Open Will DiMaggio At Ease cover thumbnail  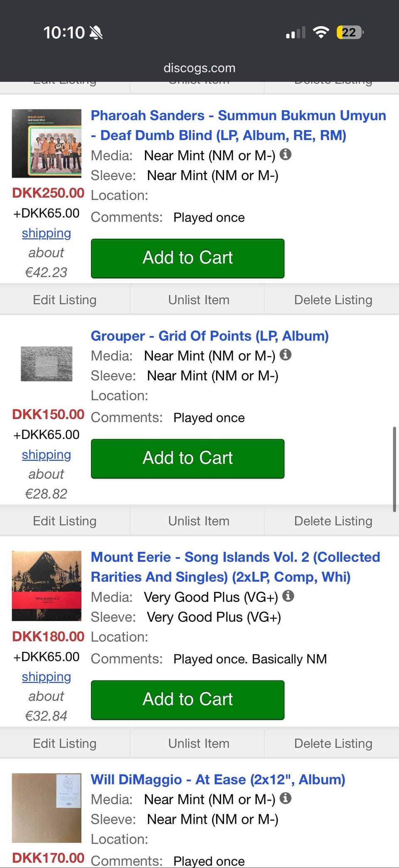pyautogui.click(x=47, y=808)
